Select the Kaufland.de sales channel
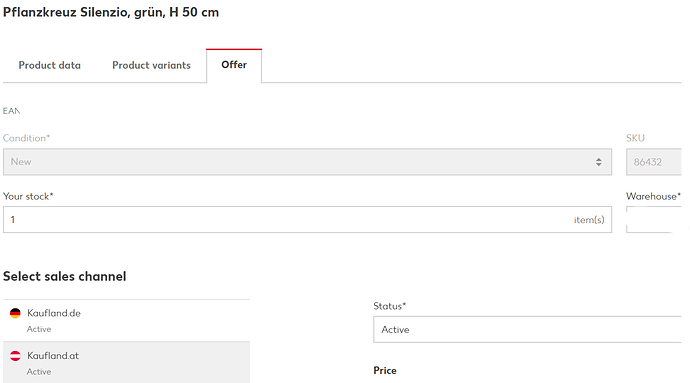The width and height of the screenshot is (690, 383). click(x=126, y=320)
